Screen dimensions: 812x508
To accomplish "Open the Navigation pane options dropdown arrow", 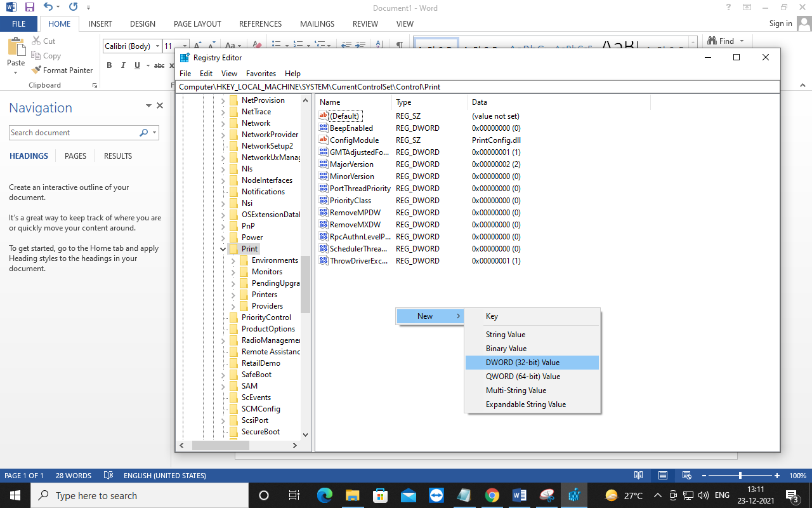I will tap(148, 106).
